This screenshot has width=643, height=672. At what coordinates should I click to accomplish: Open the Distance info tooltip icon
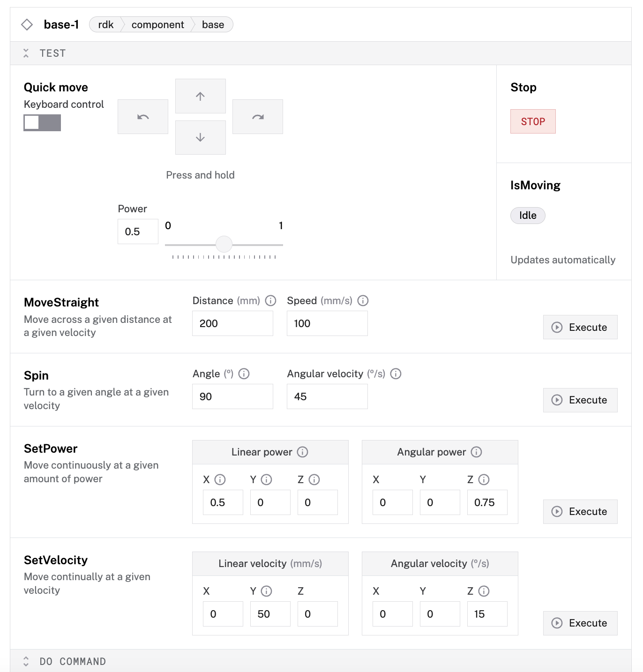tap(271, 301)
